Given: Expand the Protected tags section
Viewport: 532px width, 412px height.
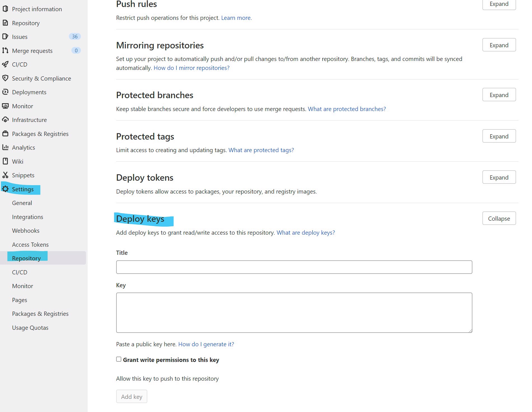Looking at the screenshot, I should [499, 136].
